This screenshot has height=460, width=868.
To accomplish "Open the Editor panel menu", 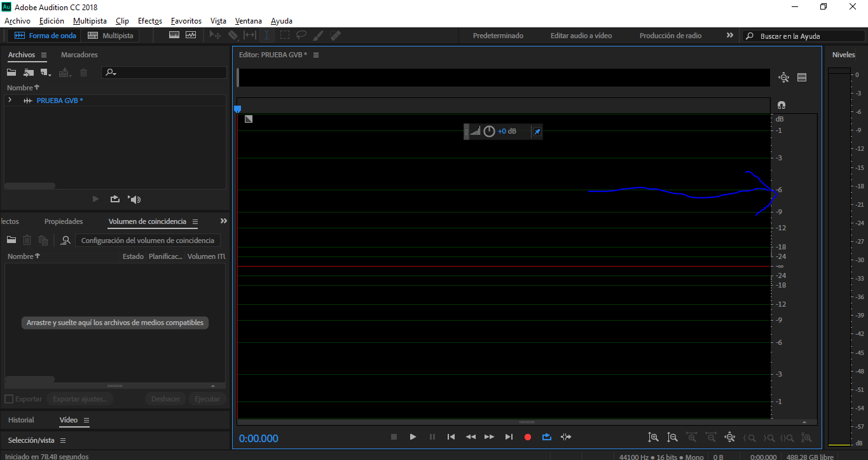I will click(316, 55).
